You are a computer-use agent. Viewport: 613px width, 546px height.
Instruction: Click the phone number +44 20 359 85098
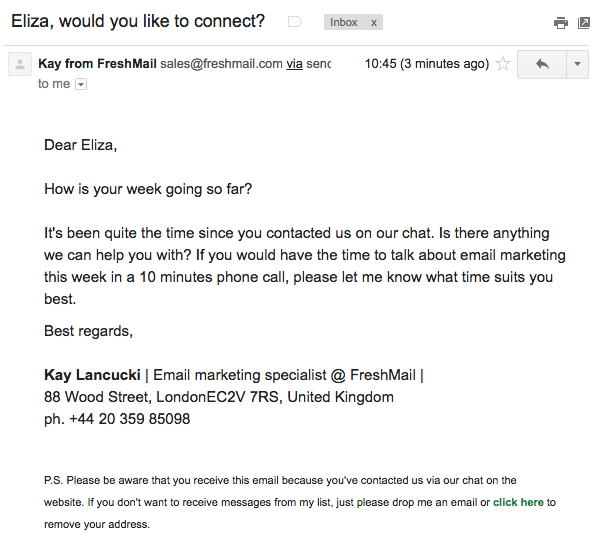click(130, 419)
